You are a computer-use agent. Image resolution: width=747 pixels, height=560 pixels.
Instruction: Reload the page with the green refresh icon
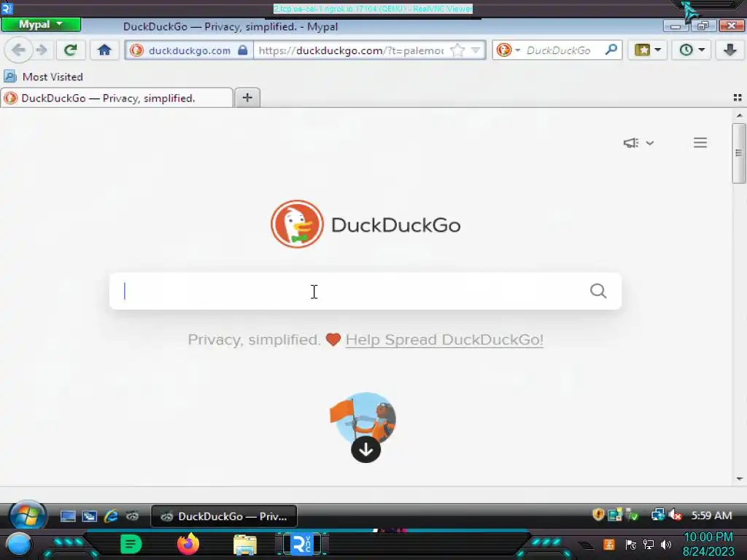coord(71,50)
